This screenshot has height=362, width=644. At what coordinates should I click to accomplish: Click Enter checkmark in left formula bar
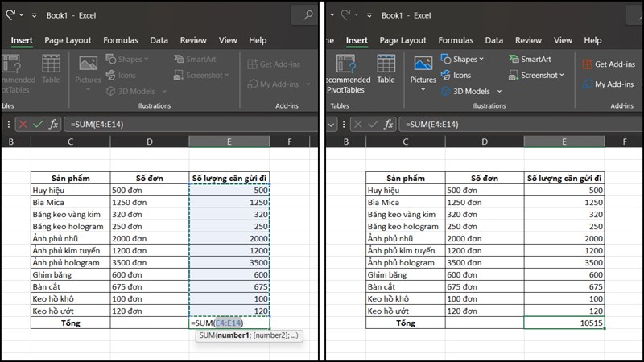coord(38,125)
